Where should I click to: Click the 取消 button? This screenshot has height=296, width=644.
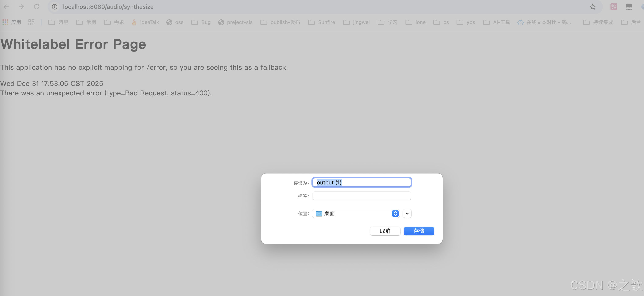385,231
